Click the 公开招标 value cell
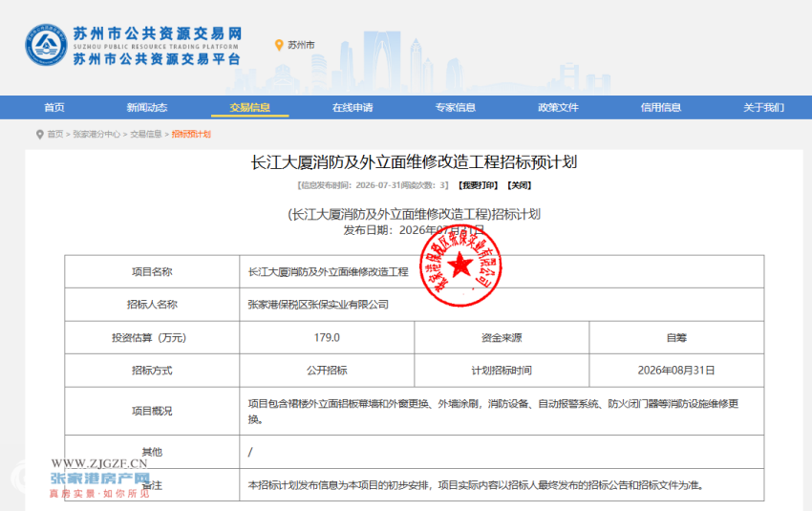This screenshot has height=511, width=812. point(327,371)
